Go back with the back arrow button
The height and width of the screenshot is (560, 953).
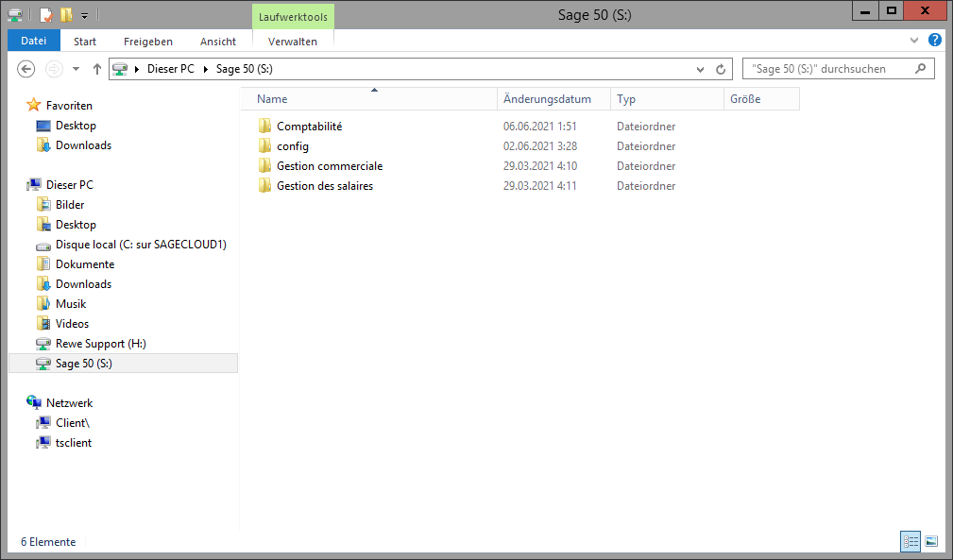pos(26,69)
